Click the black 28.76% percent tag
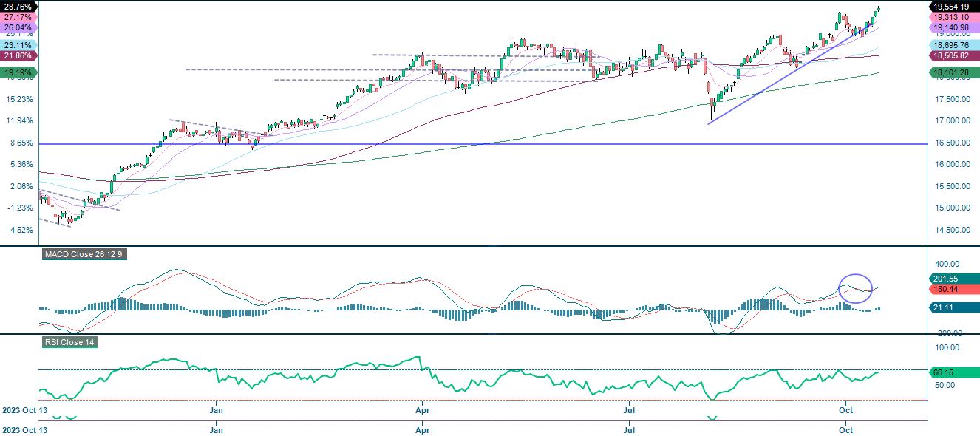 (x=18, y=6)
